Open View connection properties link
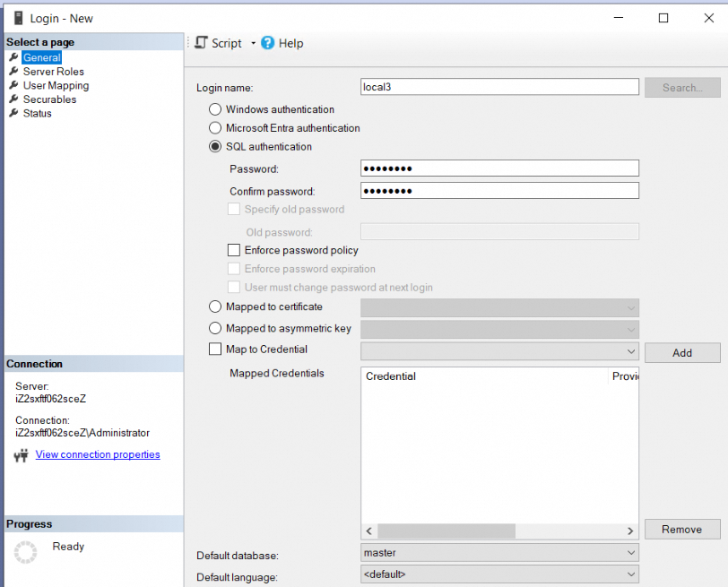728x587 pixels. pos(98,455)
